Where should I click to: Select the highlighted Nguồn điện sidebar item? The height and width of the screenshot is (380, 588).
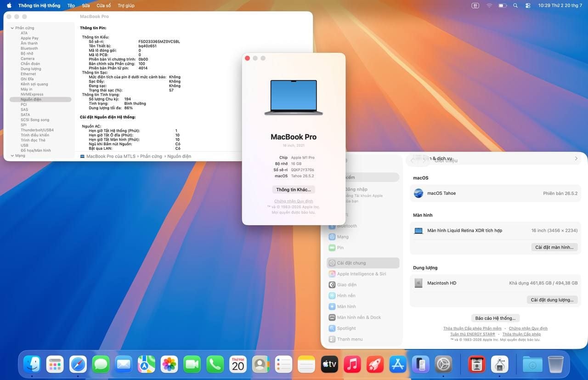point(40,99)
